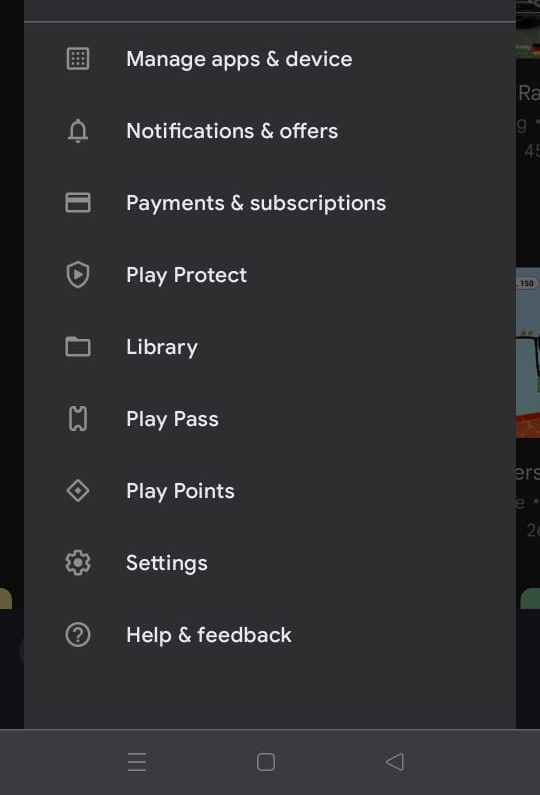Tap the Payments credit card icon
540x795 pixels.
click(x=78, y=203)
